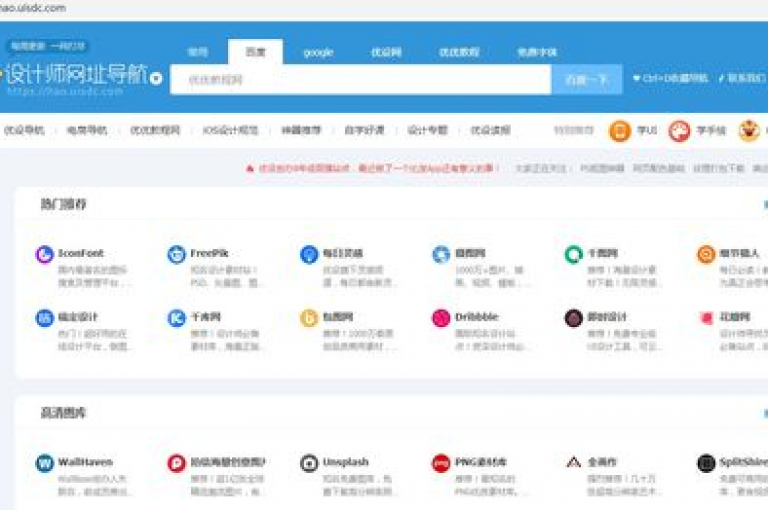Screen dimensions: 768x510
Task: Click the Dribbble site name
Action: point(477,317)
